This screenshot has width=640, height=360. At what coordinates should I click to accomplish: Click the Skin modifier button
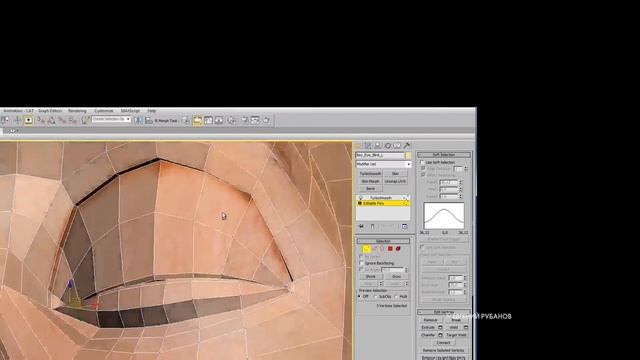pos(395,173)
